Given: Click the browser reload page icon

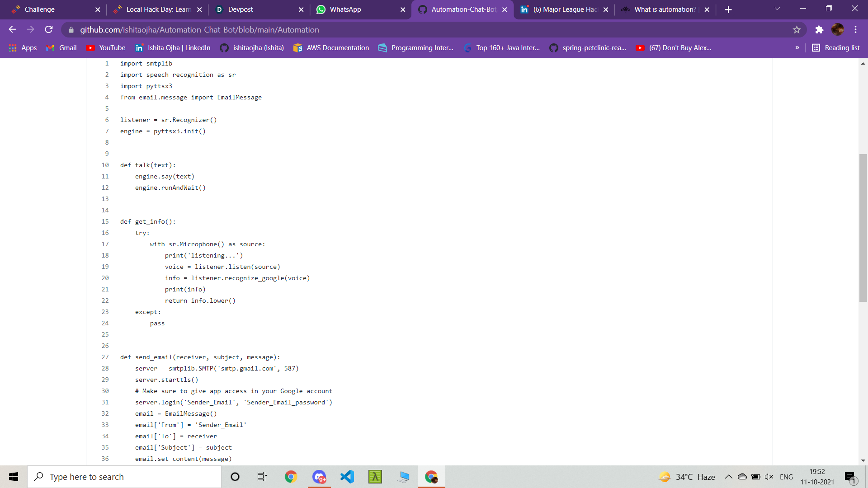Looking at the screenshot, I should 49,30.
